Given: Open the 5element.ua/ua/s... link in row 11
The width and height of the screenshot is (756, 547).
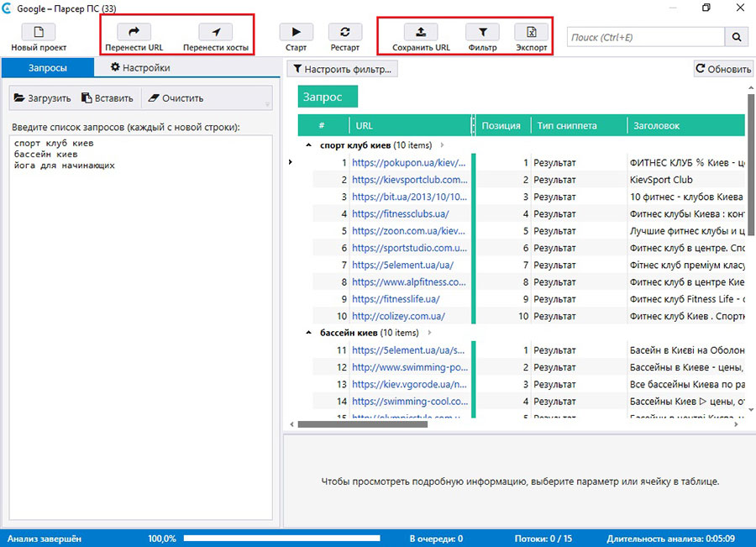Looking at the screenshot, I should [x=408, y=350].
